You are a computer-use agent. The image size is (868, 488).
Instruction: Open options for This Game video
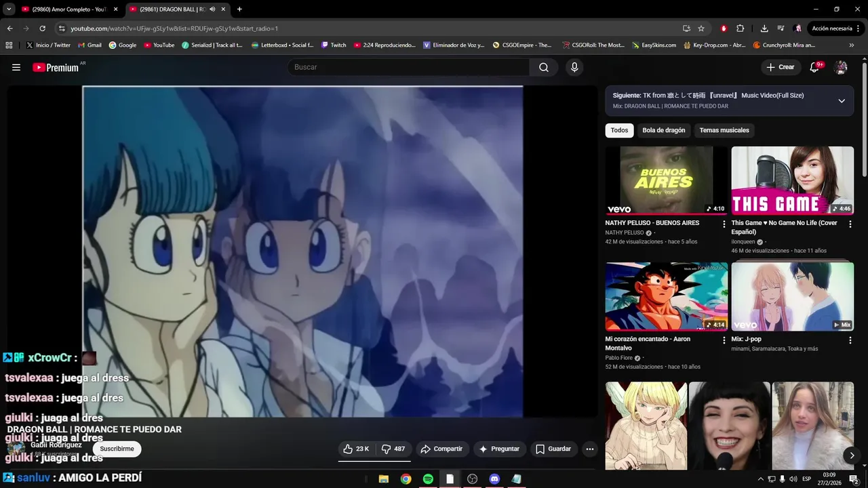[x=850, y=224]
